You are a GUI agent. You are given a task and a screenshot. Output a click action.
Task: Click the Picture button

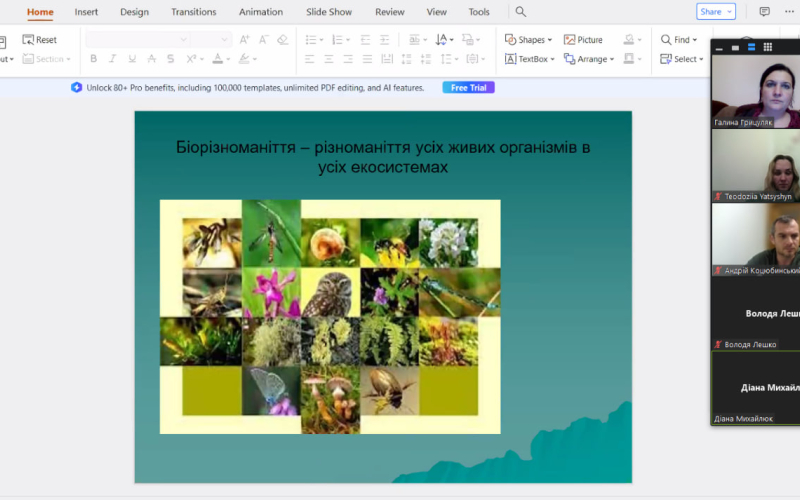click(x=583, y=39)
